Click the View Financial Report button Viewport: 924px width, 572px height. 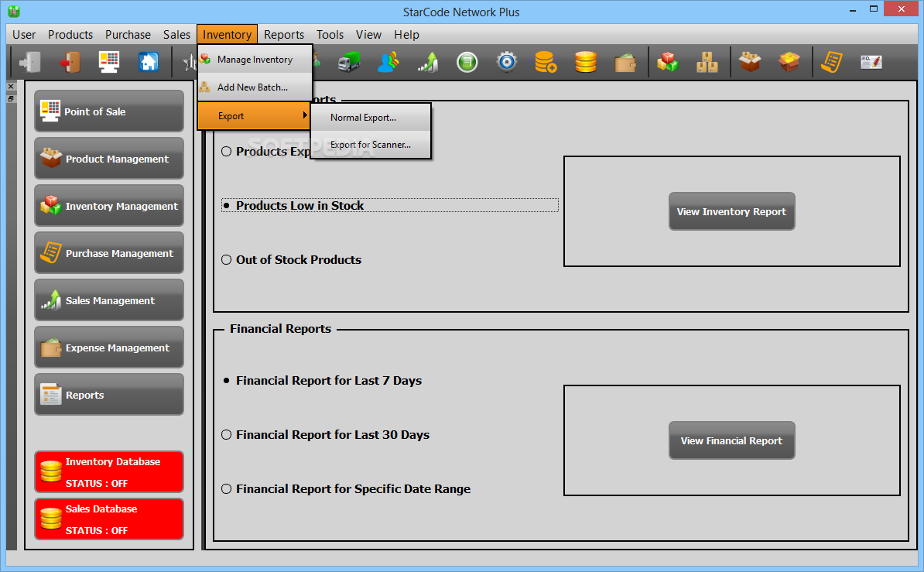click(732, 440)
